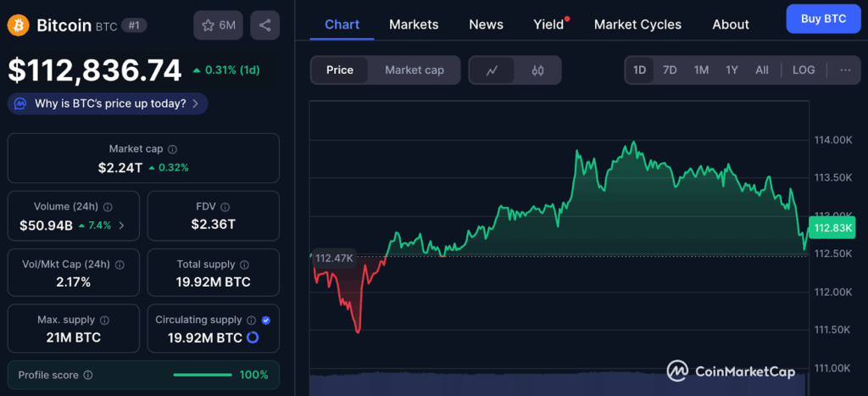Expand "Why is BTC's price up today?"
The image size is (868, 396).
click(x=108, y=103)
